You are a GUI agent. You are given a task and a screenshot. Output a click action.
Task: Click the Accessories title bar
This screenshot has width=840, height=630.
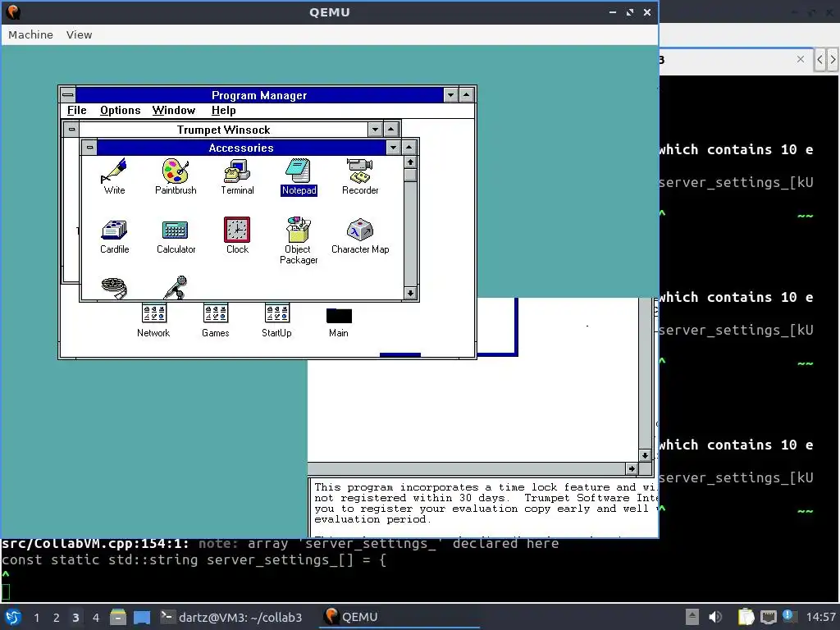(x=241, y=148)
